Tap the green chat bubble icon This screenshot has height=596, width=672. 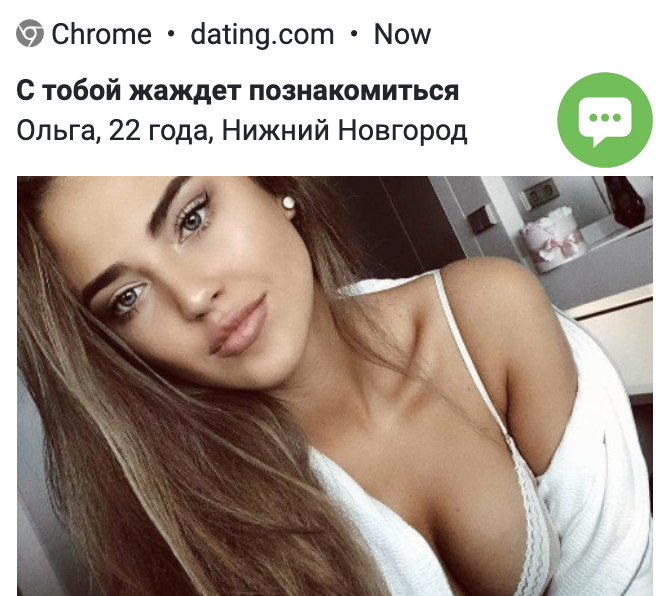(605, 120)
